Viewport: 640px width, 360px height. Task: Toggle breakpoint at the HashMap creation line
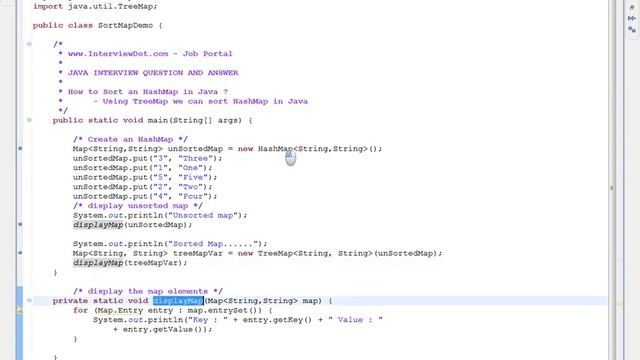coord(20,149)
